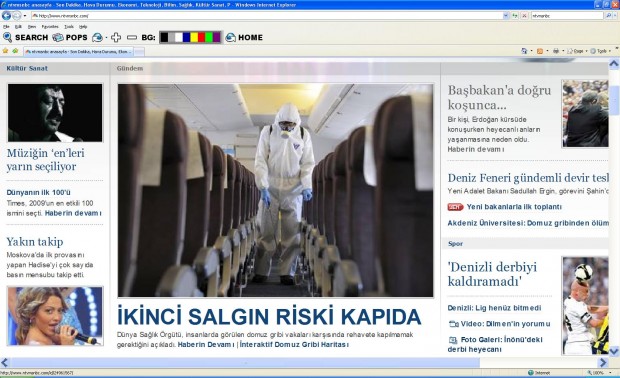Click the refresh page icon

click(515, 15)
